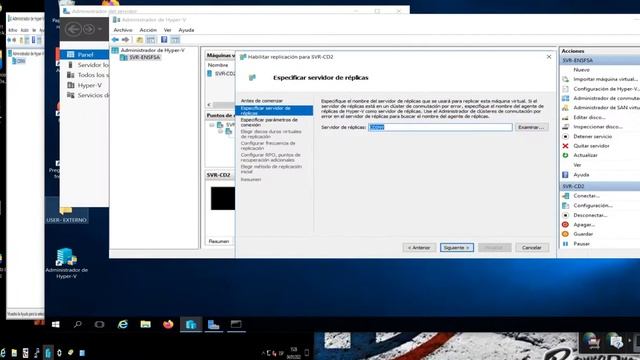Screen dimensions: 640x360
Task: Close the Habilitar replicación dialog
Action: click(549, 57)
